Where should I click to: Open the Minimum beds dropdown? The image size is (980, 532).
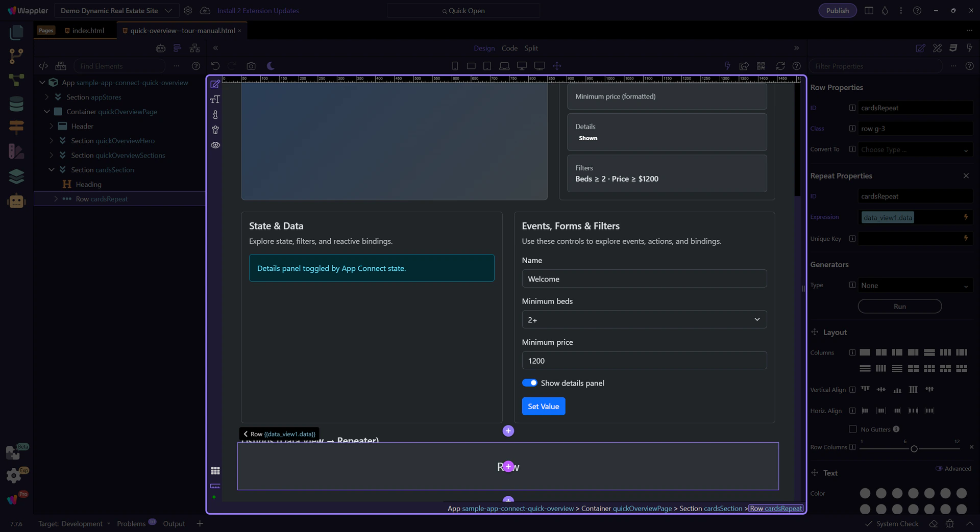point(644,320)
